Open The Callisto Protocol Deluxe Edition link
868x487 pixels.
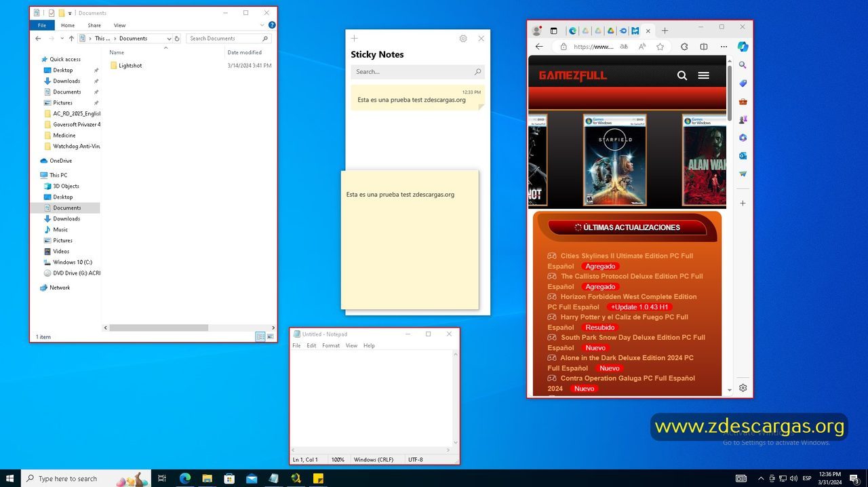click(625, 281)
